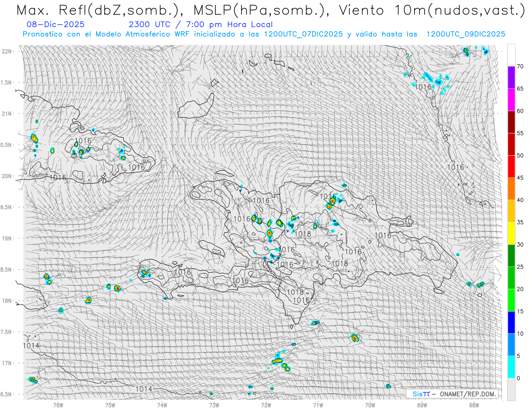Click the '1014' pressure label above 74W

click(144, 389)
